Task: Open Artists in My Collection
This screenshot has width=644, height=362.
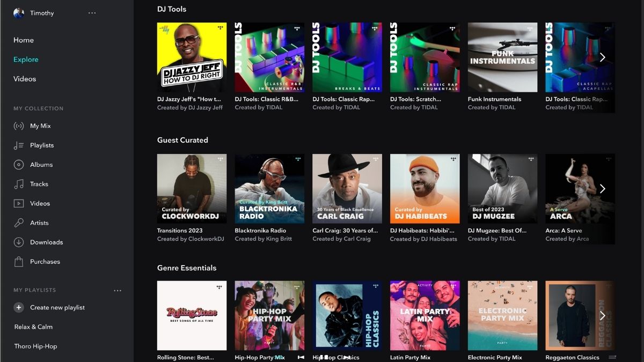Action: (39, 223)
